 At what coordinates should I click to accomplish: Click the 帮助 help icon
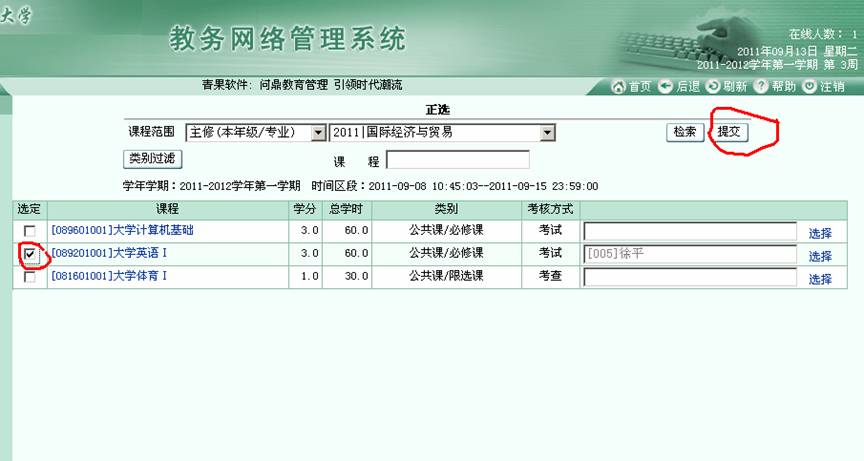point(761,87)
